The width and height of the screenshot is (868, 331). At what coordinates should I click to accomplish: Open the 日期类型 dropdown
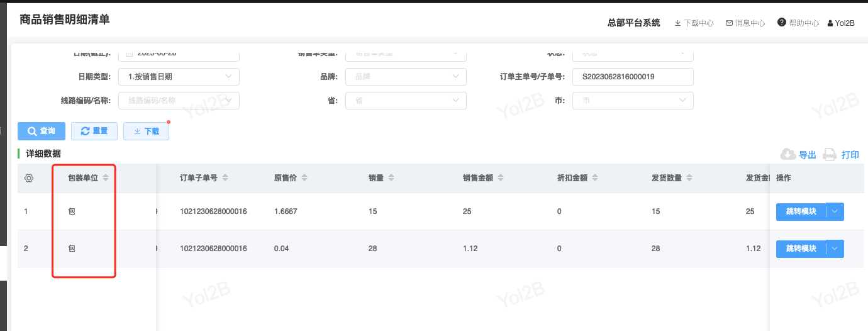click(179, 77)
